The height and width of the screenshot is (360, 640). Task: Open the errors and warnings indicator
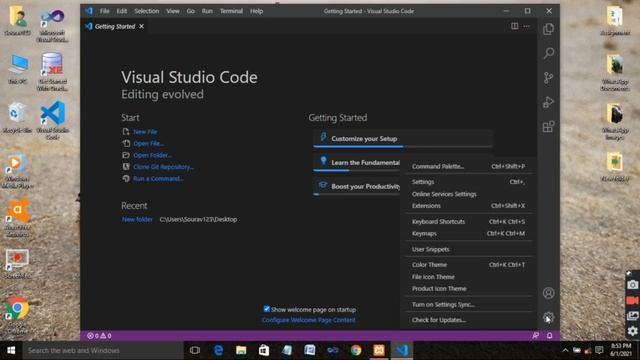[x=99, y=336]
